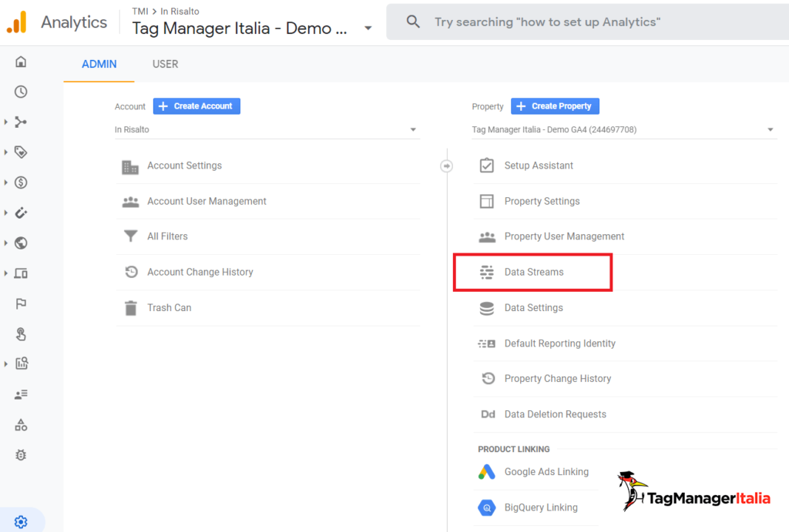This screenshot has height=532, width=789.
Task: Switch to the ADMIN tab
Action: pos(99,65)
